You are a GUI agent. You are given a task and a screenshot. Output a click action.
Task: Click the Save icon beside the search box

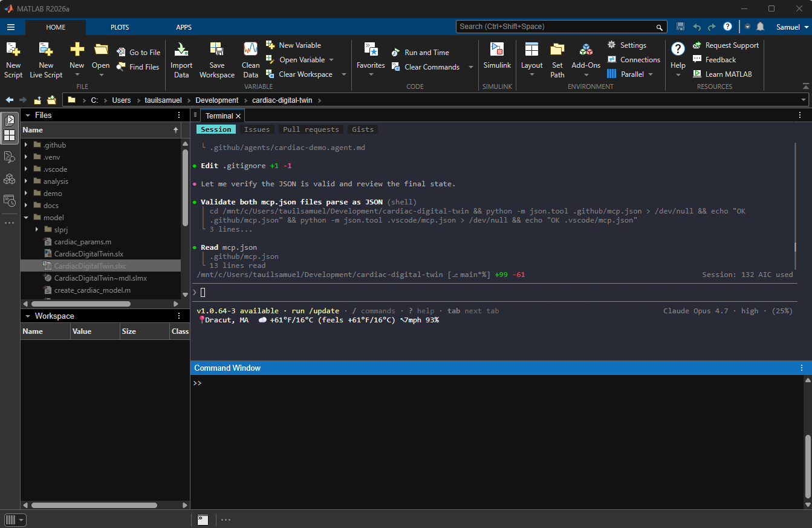(x=681, y=27)
